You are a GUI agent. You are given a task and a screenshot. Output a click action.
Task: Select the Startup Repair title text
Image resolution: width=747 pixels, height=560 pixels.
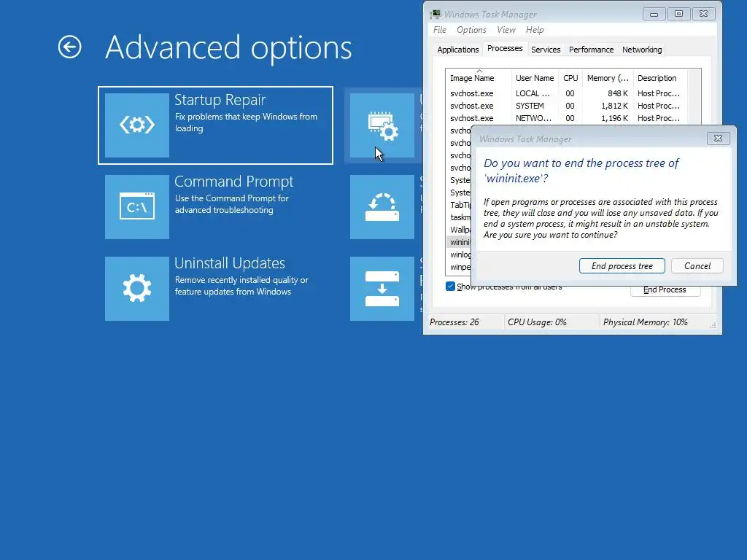pyautogui.click(x=220, y=100)
